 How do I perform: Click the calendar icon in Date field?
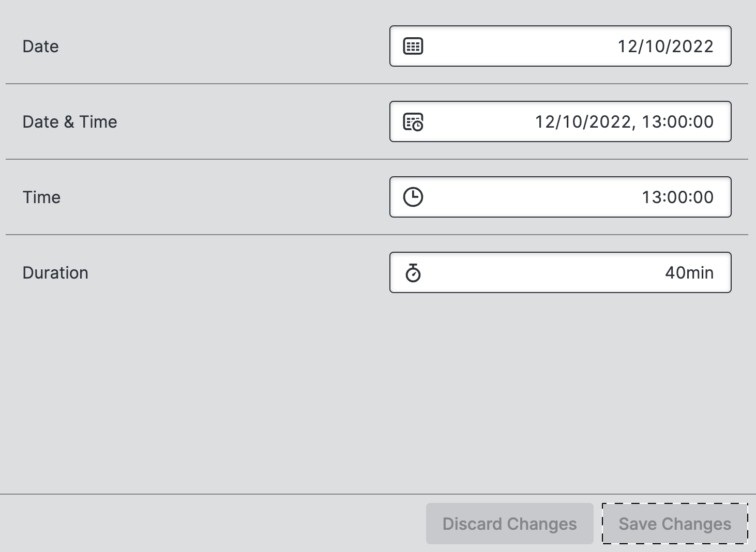point(413,46)
